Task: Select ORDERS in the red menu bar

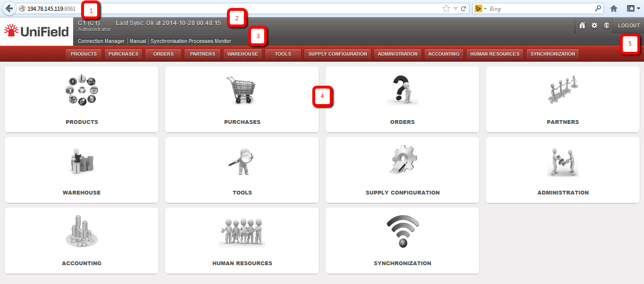Action: (x=163, y=54)
